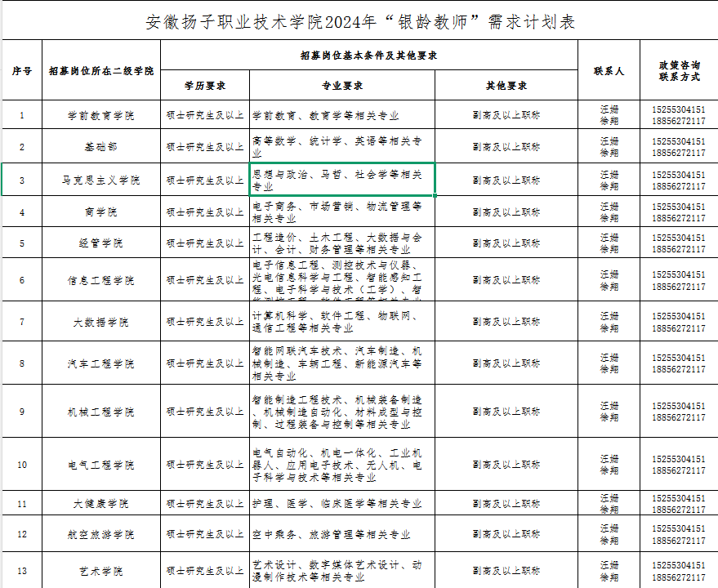The image size is (718, 588).
Task: Click the "艺术设计、数字媒体艺术设计" majors cell
Action: click(342, 571)
